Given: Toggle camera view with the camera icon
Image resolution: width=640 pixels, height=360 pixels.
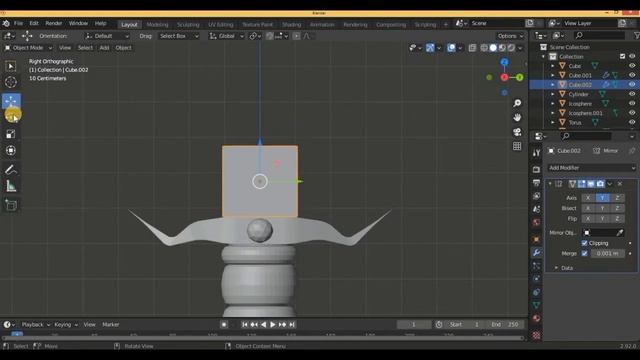Looking at the screenshot, I should (x=517, y=132).
